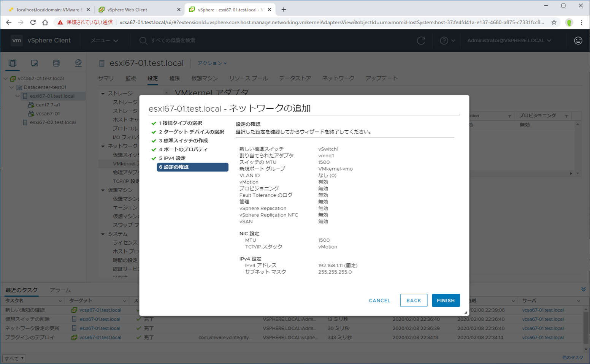Select step 4 ポートのプロパティ
This screenshot has height=364, width=590.
(183, 149)
